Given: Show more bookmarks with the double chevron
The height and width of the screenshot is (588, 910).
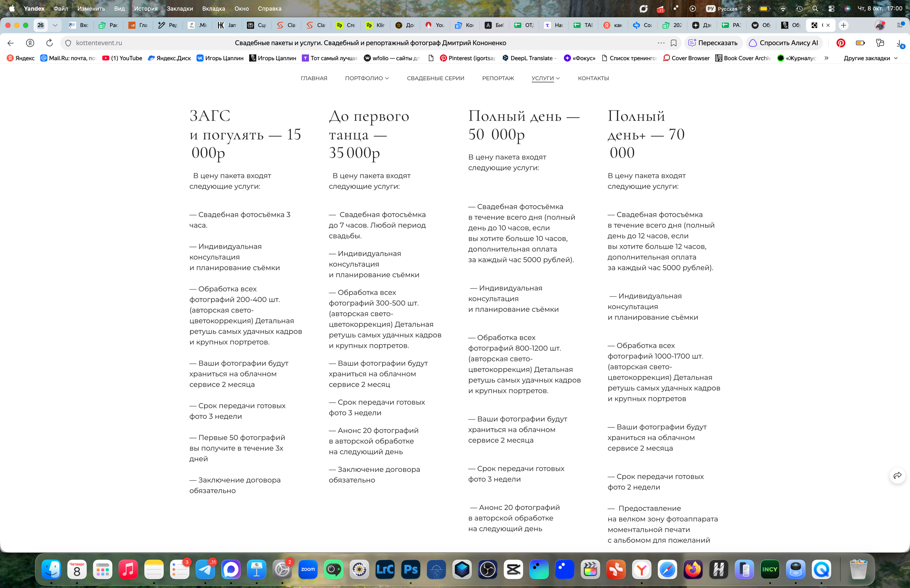Looking at the screenshot, I should (x=826, y=58).
